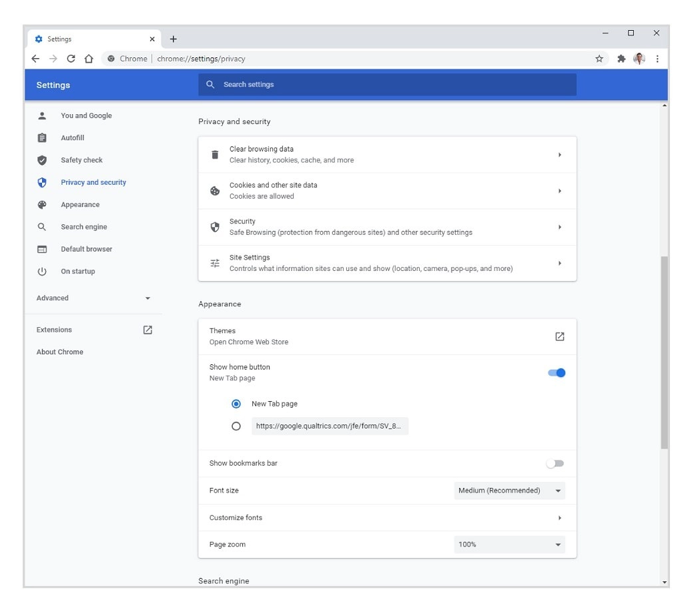Click the scrollbar down arrow
The image size is (696, 616).
(x=665, y=582)
